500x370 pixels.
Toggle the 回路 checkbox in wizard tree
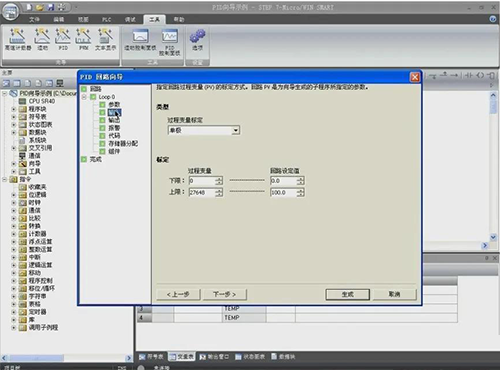click(84, 89)
